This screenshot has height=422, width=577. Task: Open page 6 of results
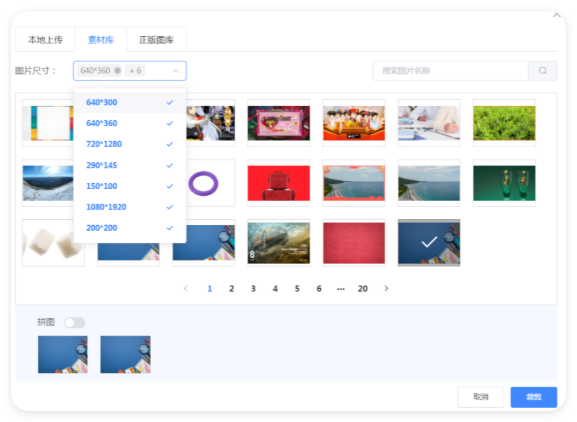319,288
